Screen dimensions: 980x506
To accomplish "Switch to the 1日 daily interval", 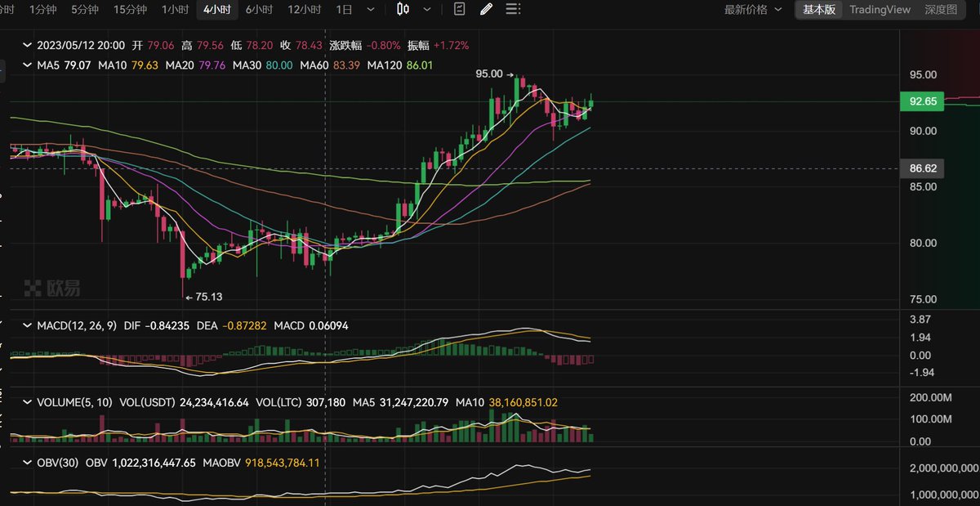I will (x=345, y=10).
